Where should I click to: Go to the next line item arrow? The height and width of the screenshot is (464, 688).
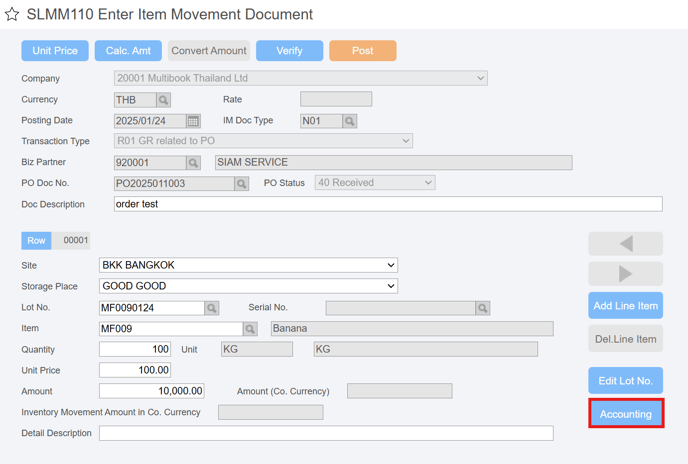pos(625,274)
